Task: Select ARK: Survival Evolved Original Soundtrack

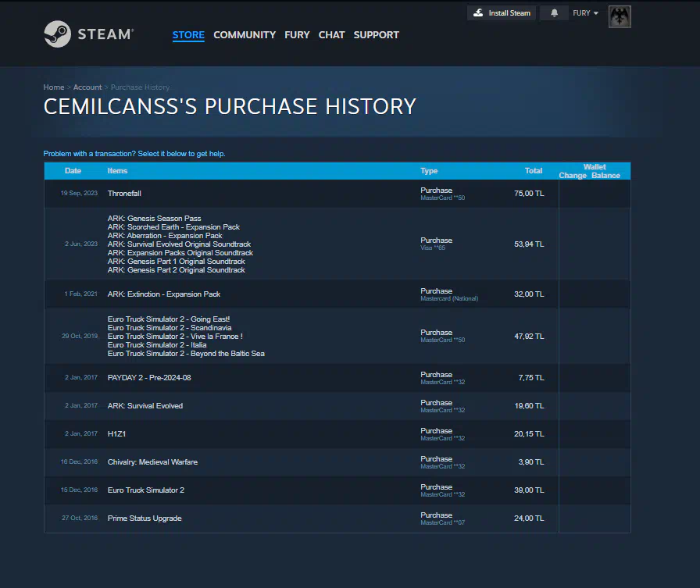Action: click(179, 244)
